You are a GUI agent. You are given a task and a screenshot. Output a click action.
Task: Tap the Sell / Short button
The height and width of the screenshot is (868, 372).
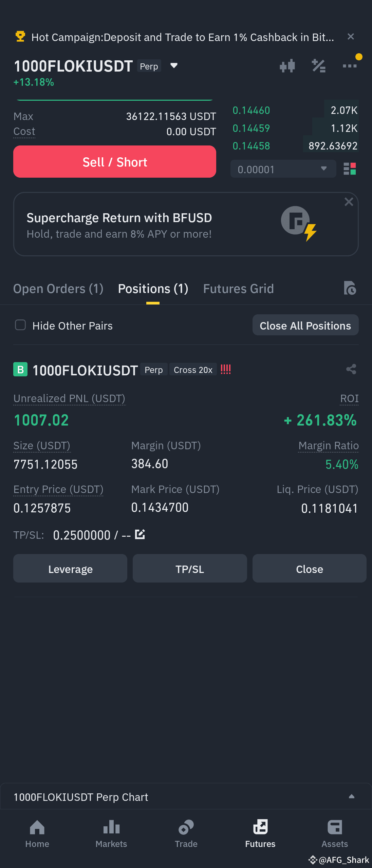tap(115, 162)
